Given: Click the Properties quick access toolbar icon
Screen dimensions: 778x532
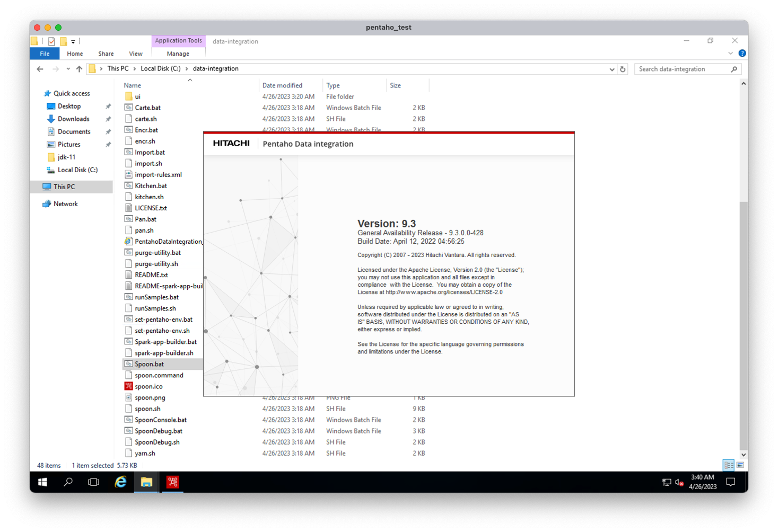Looking at the screenshot, I should (51, 41).
